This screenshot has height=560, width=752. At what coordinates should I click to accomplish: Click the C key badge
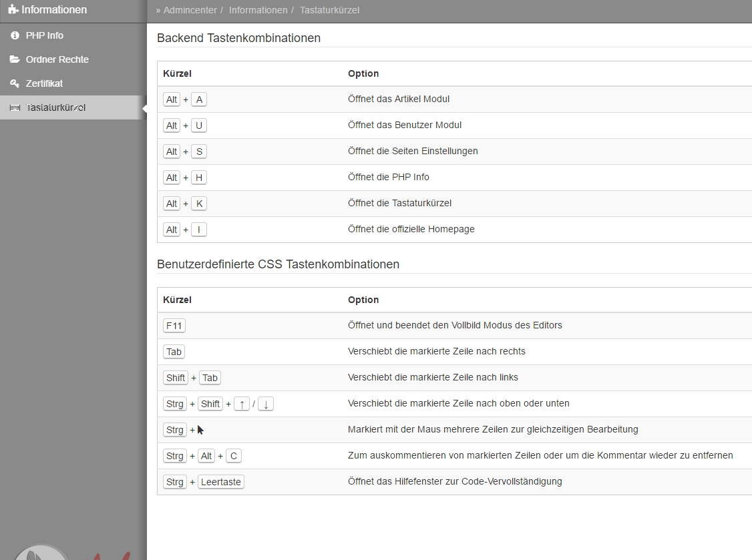234,456
